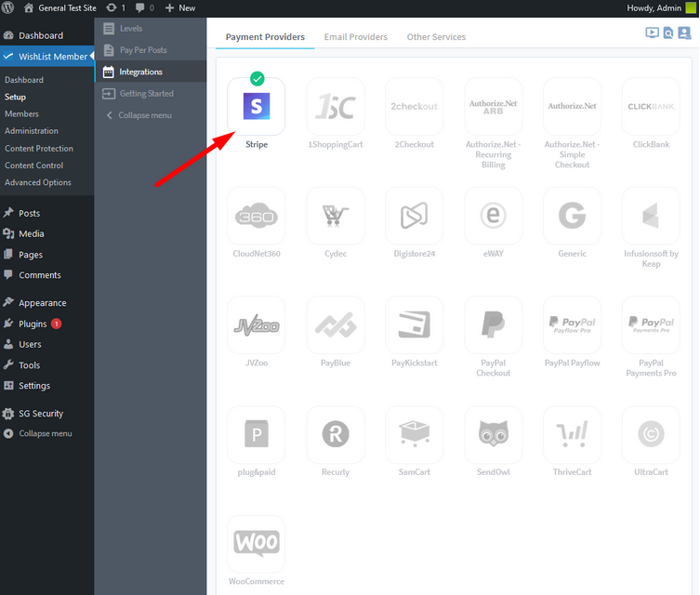Open Pay Per Posts menu item

coord(151,50)
